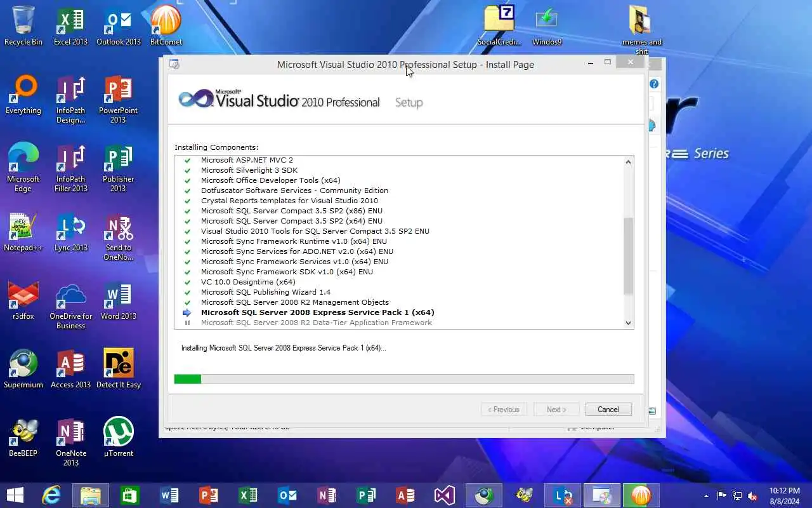Click the help icon in background window
Viewport: 812px width, 508px height.
pyautogui.click(x=654, y=84)
